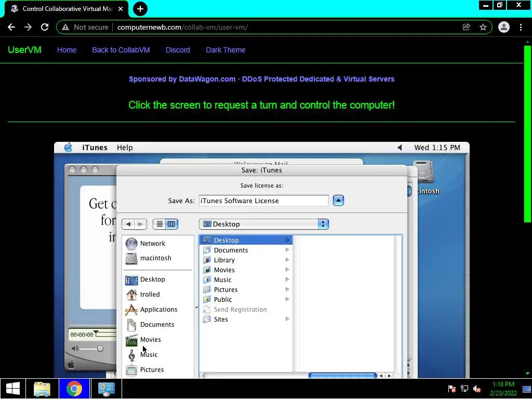Select Movies folder in column list

click(246, 270)
